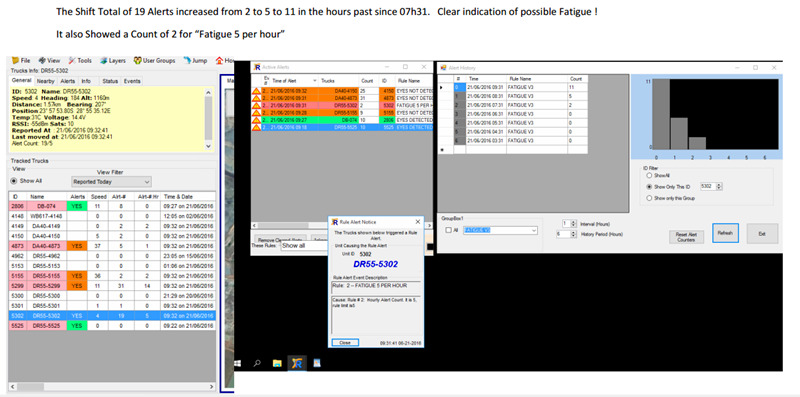Switch to the Events tab

[132, 81]
